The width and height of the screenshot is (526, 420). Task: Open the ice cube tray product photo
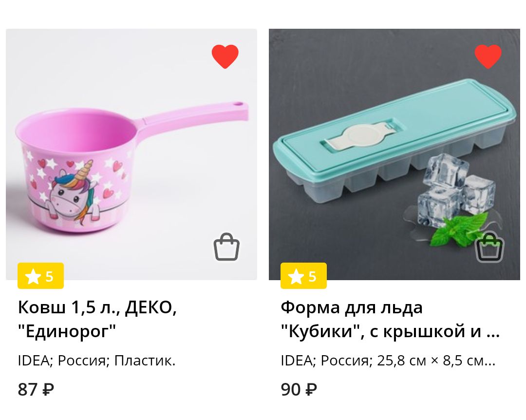pyautogui.click(x=394, y=154)
